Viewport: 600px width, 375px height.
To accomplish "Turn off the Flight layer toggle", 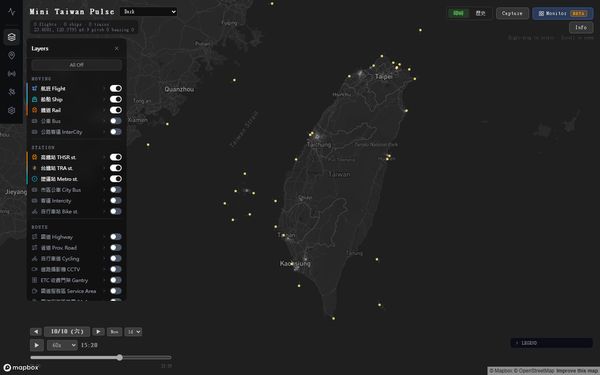I will (116, 88).
